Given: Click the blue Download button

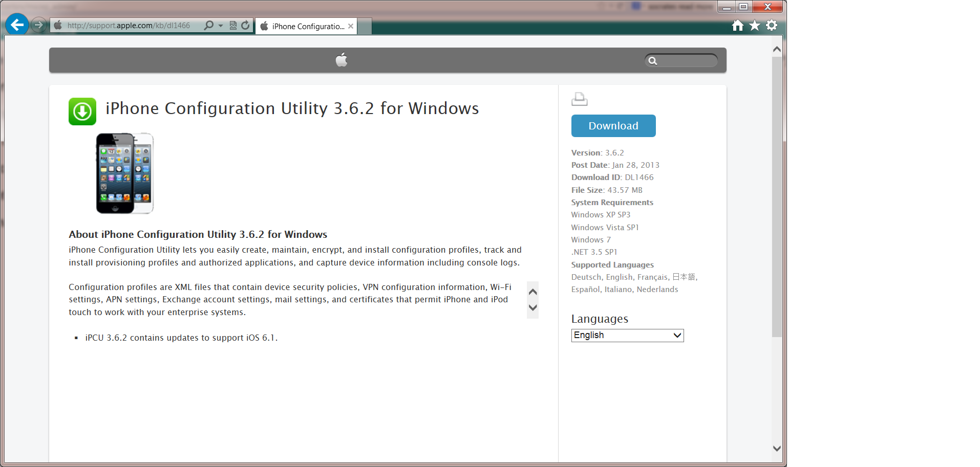Looking at the screenshot, I should tap(613, 126).
